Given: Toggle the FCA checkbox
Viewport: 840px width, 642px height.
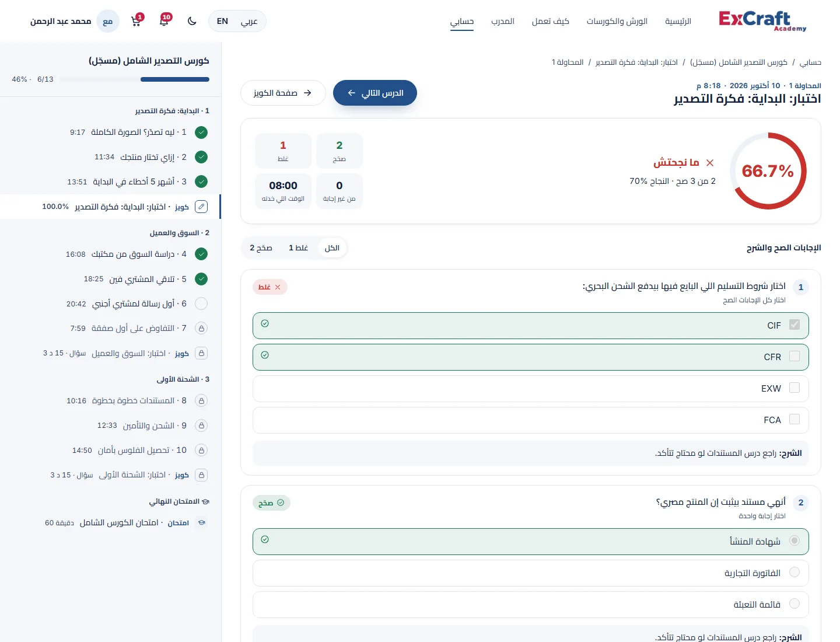Looking at the screenshot, I should pyautogui.click(x=794, y=419).
